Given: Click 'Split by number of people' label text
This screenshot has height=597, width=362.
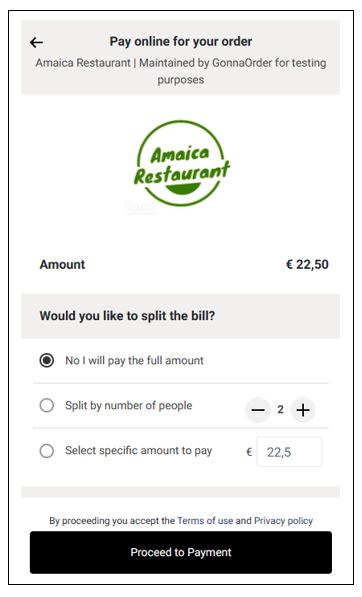Looking at the screenshot, I should (129, 405).
